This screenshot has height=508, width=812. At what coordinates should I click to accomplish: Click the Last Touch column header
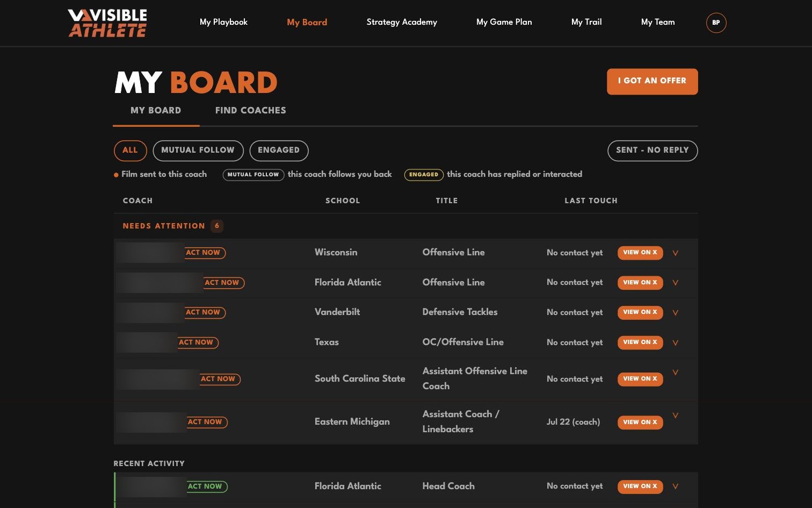pyautogui.click(x=591, y=201)
